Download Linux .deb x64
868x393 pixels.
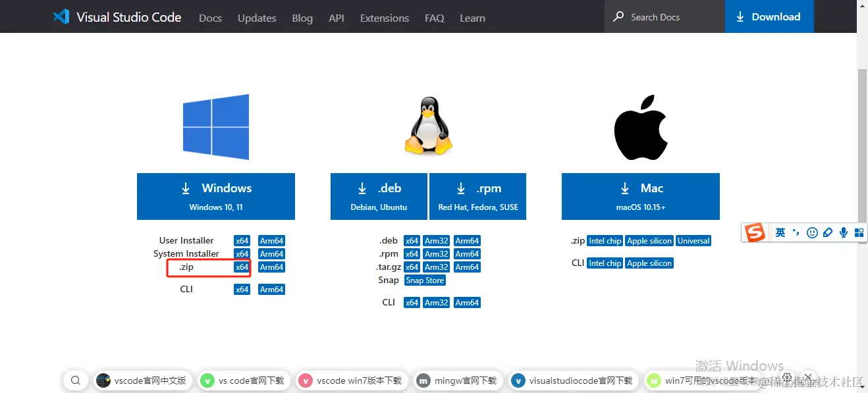point(412,241)
